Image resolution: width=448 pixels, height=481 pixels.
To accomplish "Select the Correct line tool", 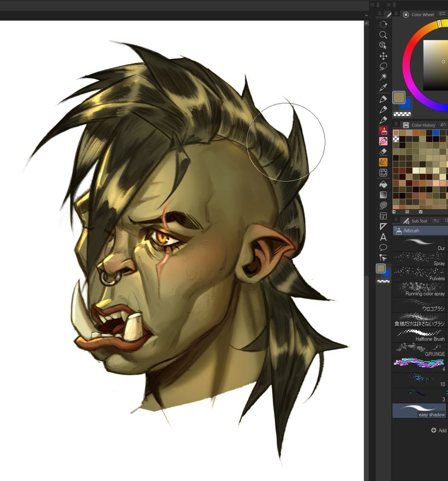I will click(383, 258).
